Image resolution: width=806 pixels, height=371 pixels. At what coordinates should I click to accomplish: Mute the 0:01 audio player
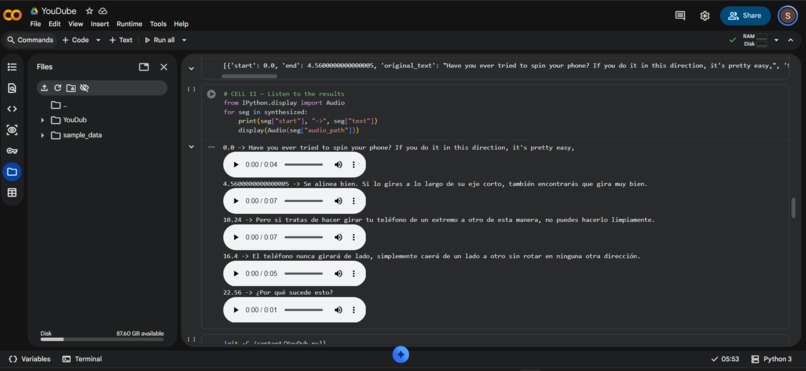[x=338, y=310]
